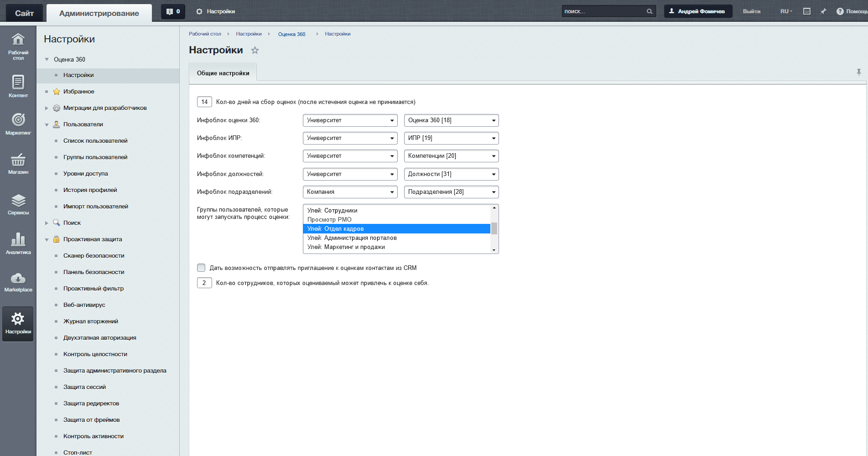Open Инфоблок оценки 360 type dropdown
The image size is (868, 456).
[350, 120]
